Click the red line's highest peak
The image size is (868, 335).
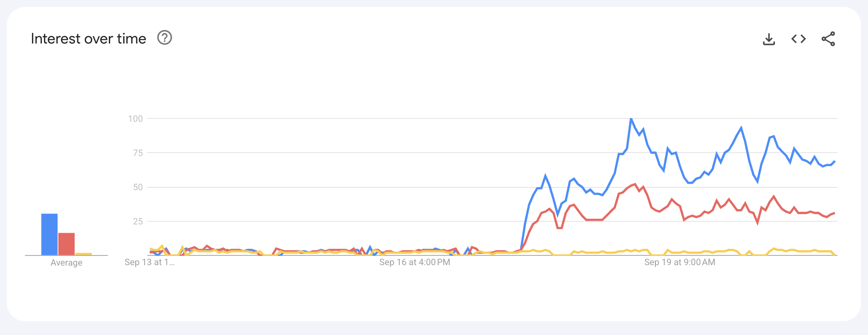pos(635,184)
